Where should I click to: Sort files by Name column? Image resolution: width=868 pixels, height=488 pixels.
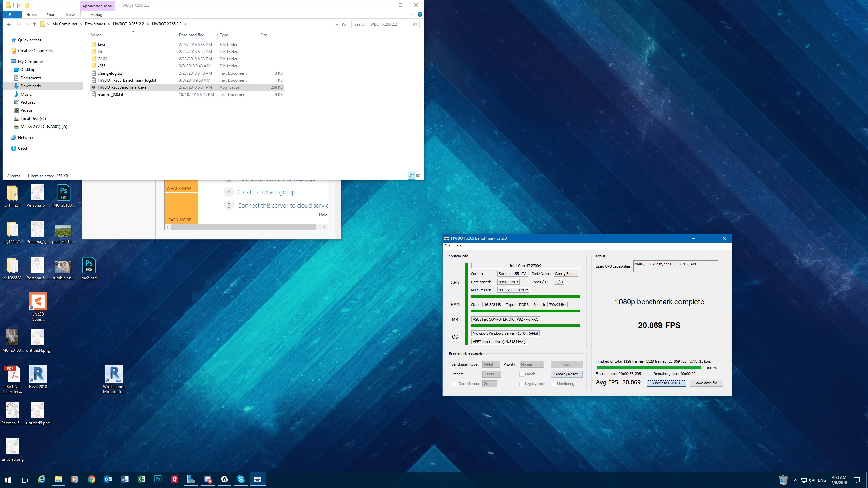tap(132, 35)
